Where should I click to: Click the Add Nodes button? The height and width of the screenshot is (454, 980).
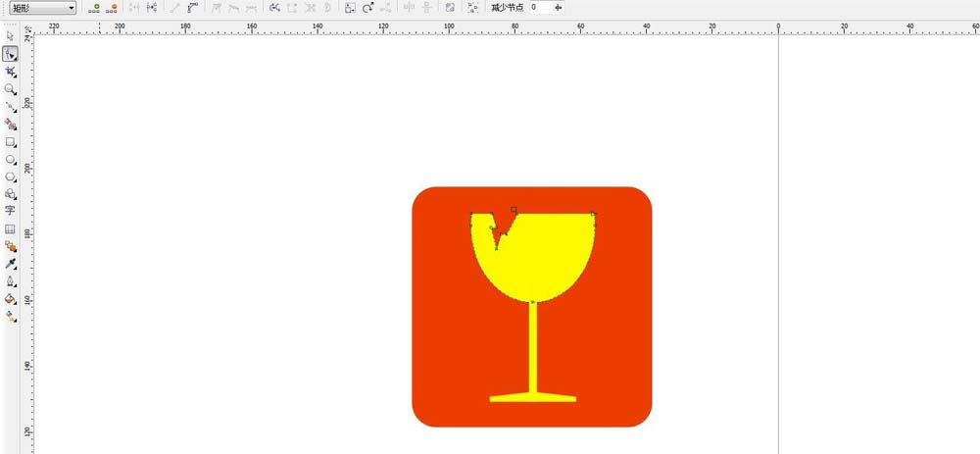(x=94, y=8)
